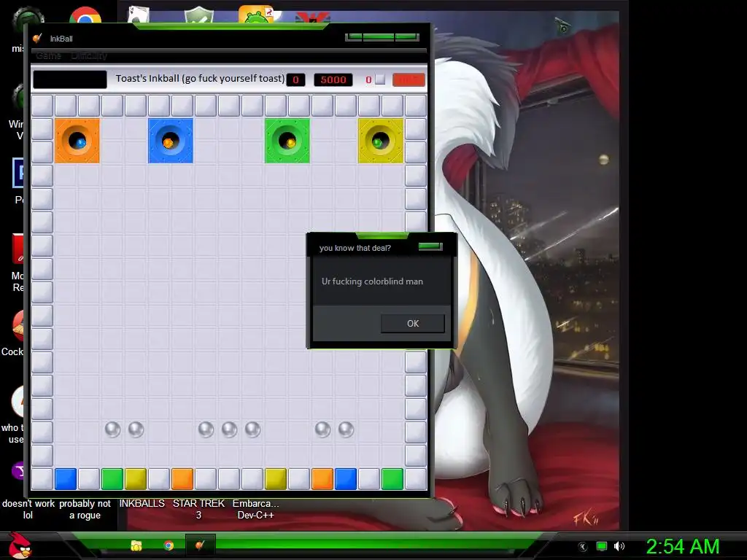Viewport: 747px width, 560px height.
Task: Click the blue hole tile
Action: 171,141
